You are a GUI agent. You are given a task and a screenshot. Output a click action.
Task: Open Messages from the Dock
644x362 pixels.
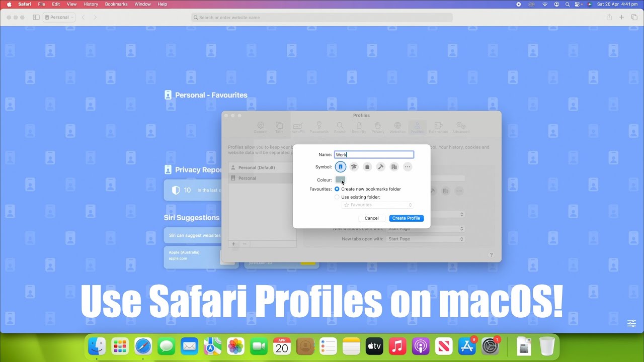click(166, 346)
